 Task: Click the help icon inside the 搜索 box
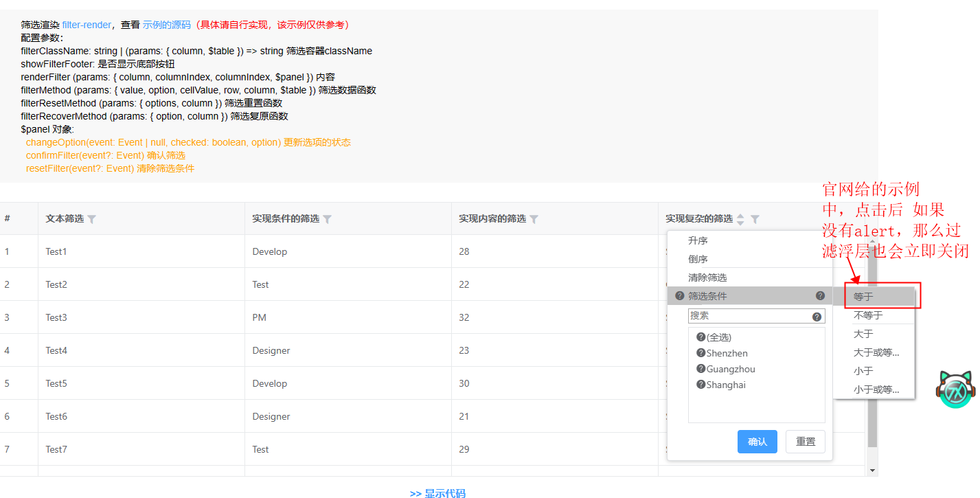(x=817, y=315)
